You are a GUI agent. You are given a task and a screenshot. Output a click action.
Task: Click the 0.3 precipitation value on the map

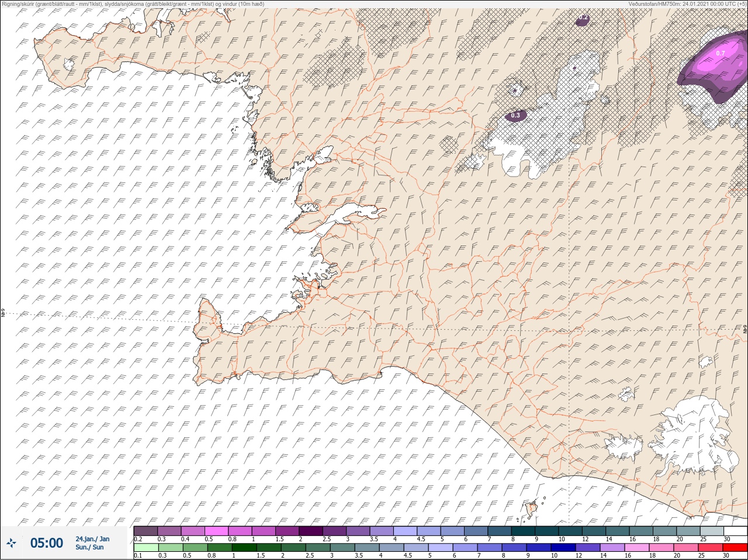515,116
